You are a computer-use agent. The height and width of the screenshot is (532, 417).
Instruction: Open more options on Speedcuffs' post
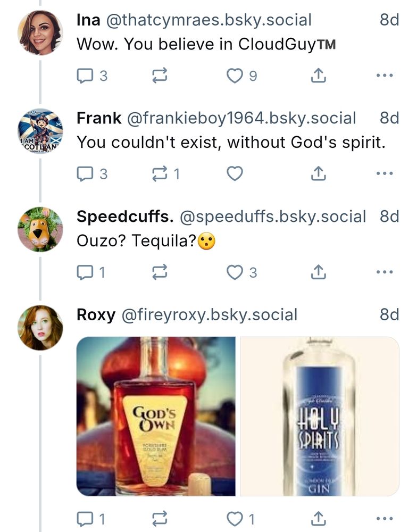383,272
